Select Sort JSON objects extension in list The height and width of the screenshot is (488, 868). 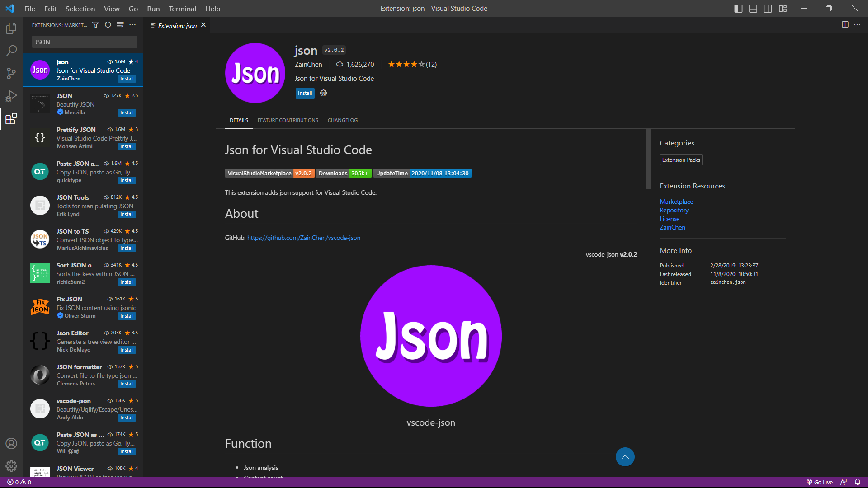(83, 273)
